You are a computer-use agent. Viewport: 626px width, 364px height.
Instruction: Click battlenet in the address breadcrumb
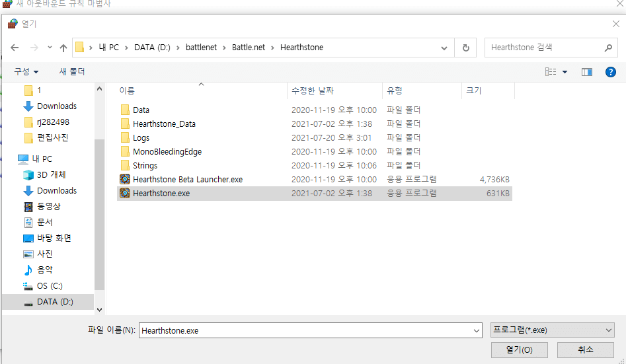[x=201, y=48]
